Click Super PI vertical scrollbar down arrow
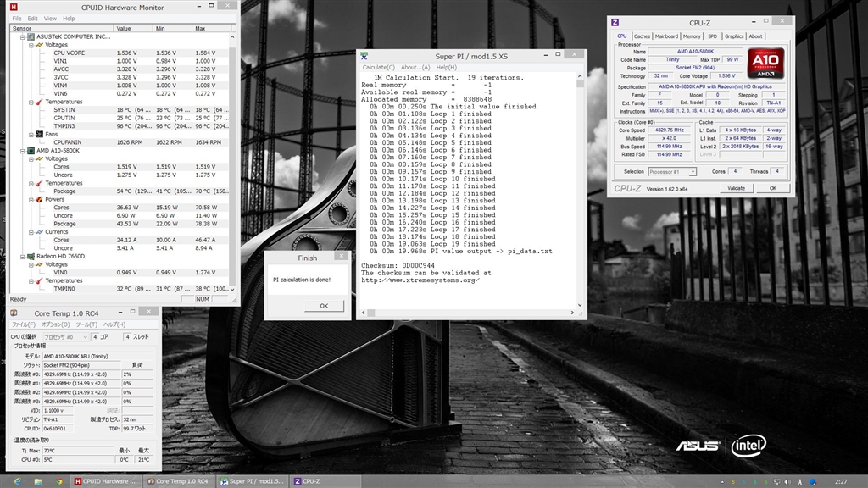Screen dimensions: 868x488 click(580, 305)
